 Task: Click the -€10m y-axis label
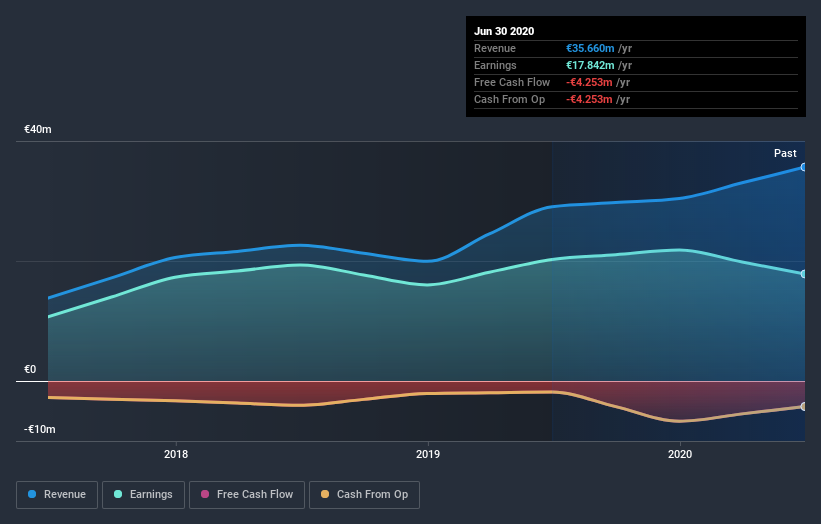(x=39, y=429)
